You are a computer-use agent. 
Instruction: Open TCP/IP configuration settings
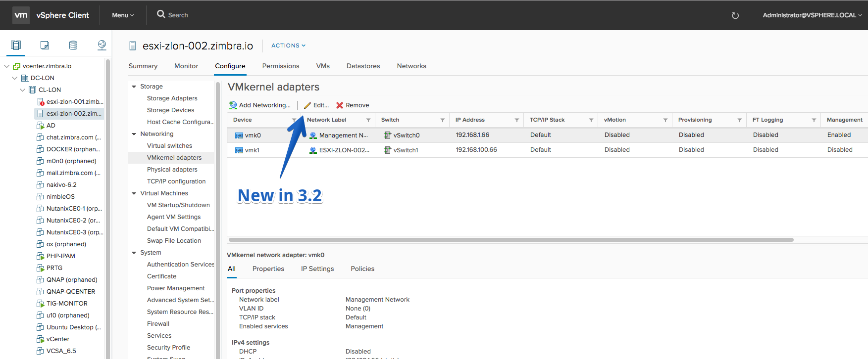tap(176, 181)
